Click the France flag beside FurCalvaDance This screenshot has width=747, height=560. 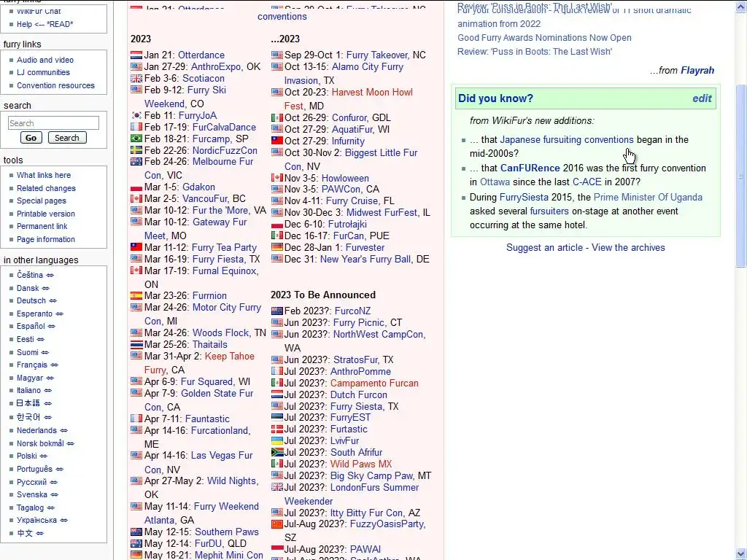point(136,127)
